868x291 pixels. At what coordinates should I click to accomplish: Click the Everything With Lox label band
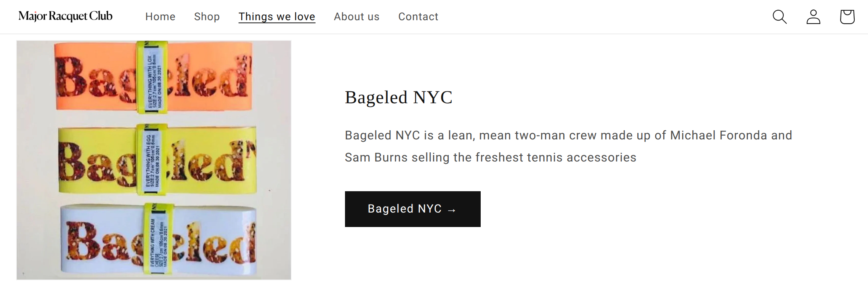(x=153, y=77)
